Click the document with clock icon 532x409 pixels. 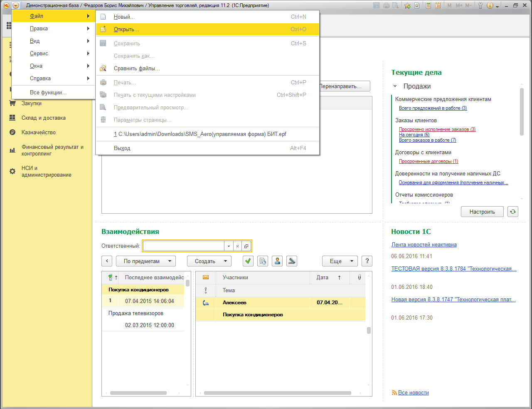(x=263, y=261)
